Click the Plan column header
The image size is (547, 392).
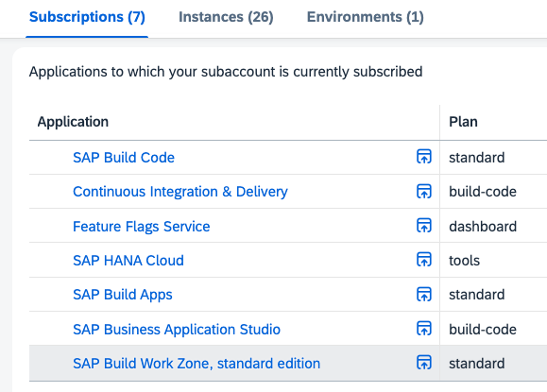click(463, 122)
